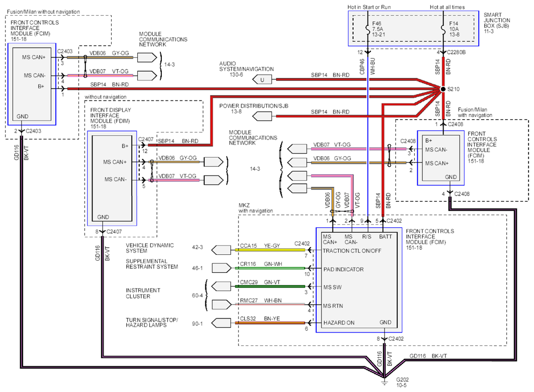Click the Audio System/Navigation 130-6 label
Image resolution: width=534 pixels, height=392 pixels.
point(246,69)
